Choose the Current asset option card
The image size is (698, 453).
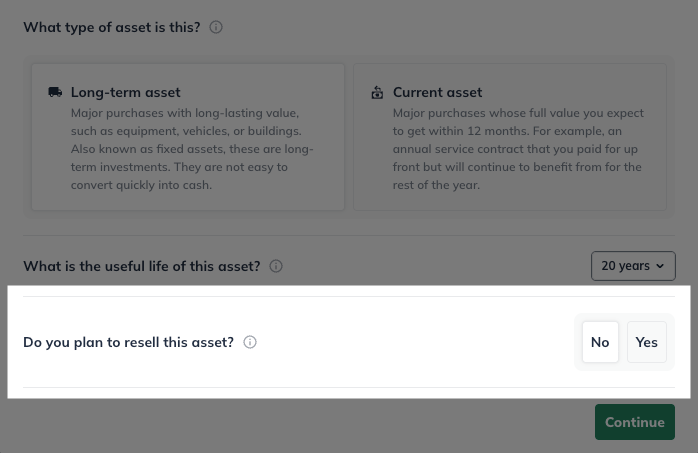pos(510,137)
